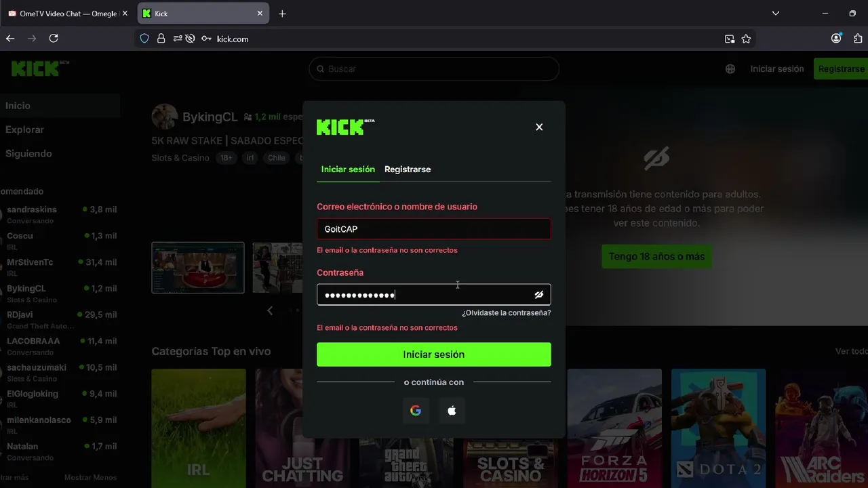Go to Inicio in the sidebar

[60, 106]
